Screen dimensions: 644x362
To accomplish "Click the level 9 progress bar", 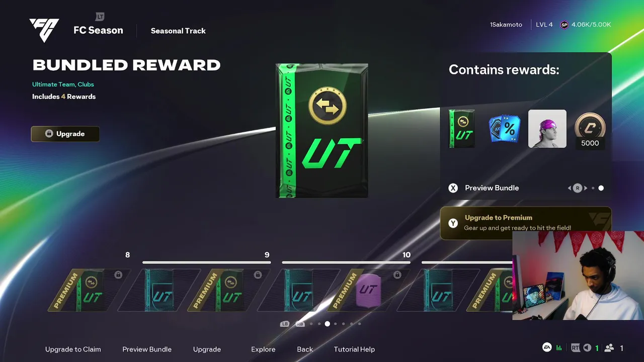I will (207, 262).
